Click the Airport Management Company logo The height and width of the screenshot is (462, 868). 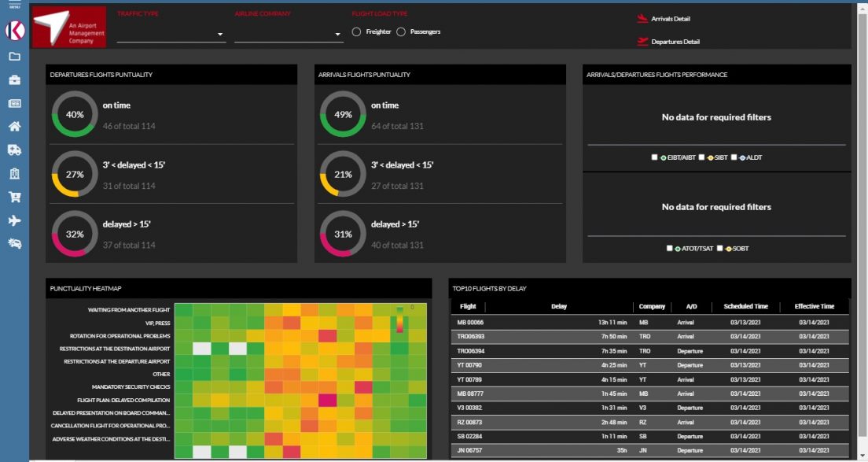69,27
